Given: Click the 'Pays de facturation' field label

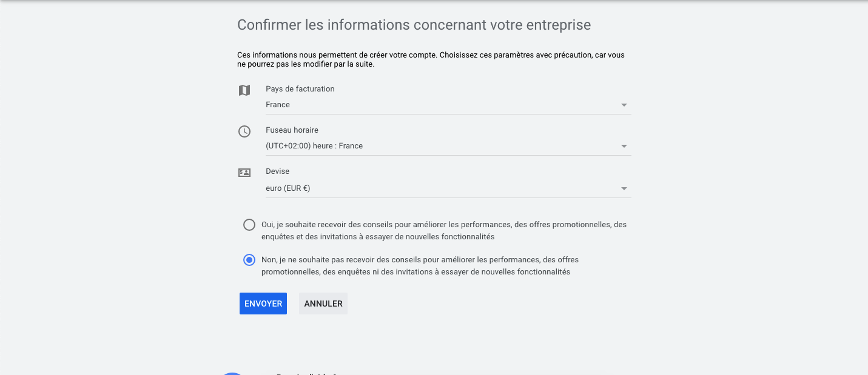Looking at the screenshot, I should tap(300, 88).
